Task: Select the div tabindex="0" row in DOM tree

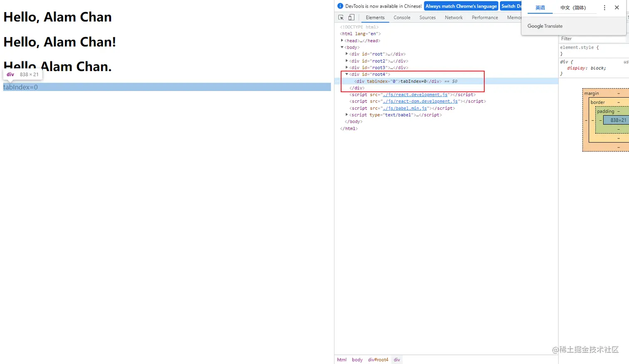Action: pos(446,81)
